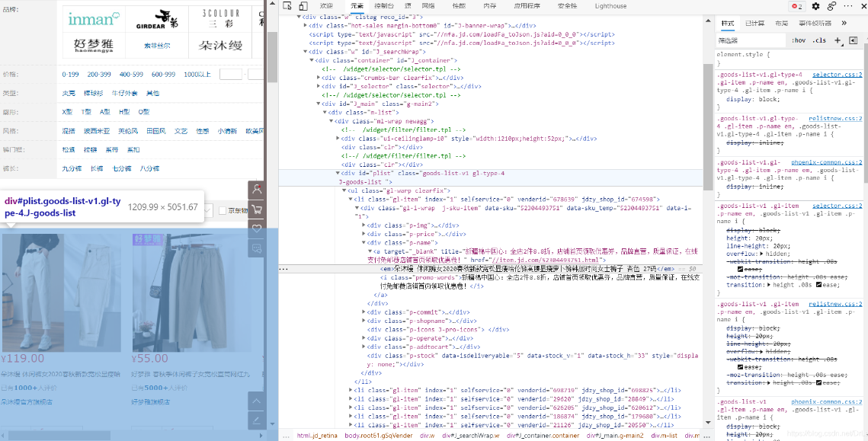The width and height of the screenshot is (868, 441).
Task: Expand the crumbs-bar clearfix div node
Action: click(x=319, y=78)
